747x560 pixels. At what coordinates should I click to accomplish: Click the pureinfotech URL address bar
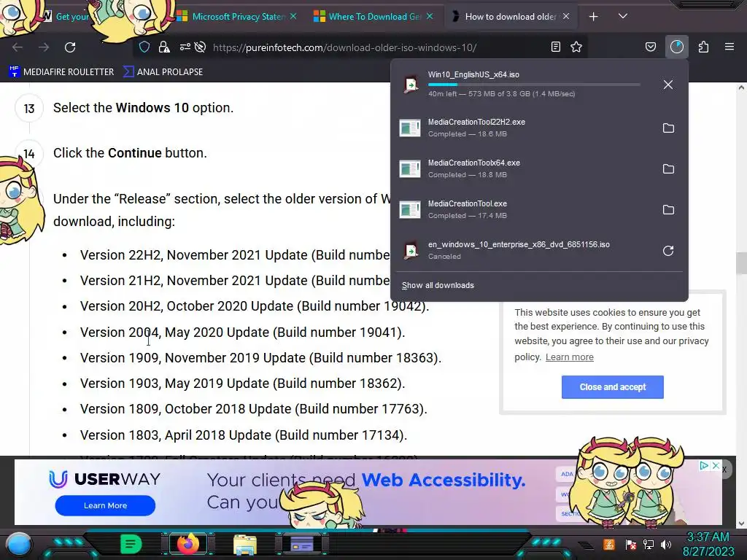345,47
